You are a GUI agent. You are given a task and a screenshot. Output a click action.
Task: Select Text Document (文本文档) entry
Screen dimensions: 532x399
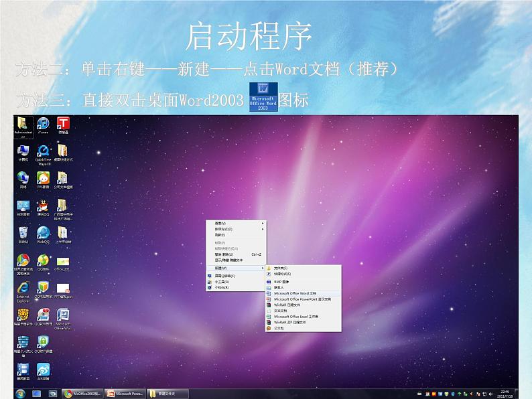(x=304, y=311)
